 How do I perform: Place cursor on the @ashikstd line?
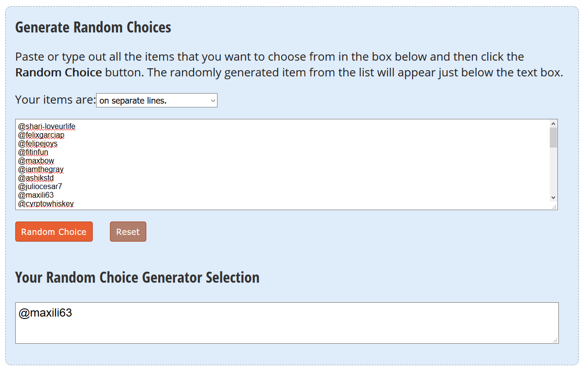[x=36, y=178]
